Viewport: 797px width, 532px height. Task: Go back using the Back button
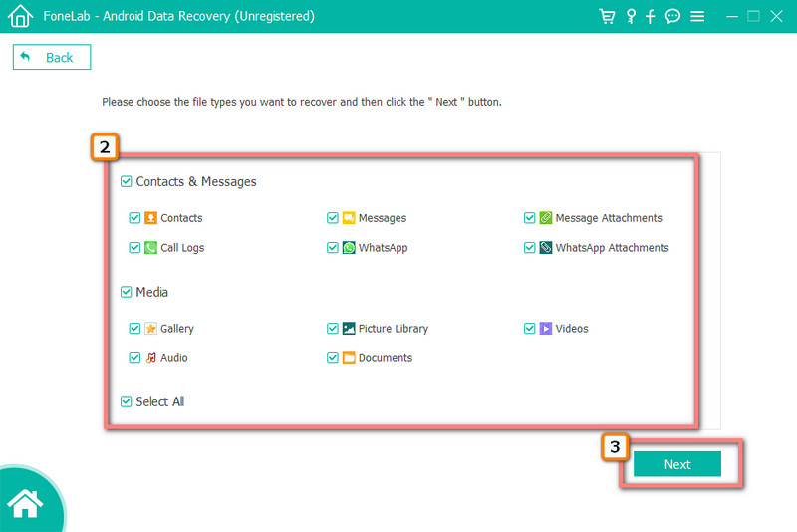[x=52, y=58]
